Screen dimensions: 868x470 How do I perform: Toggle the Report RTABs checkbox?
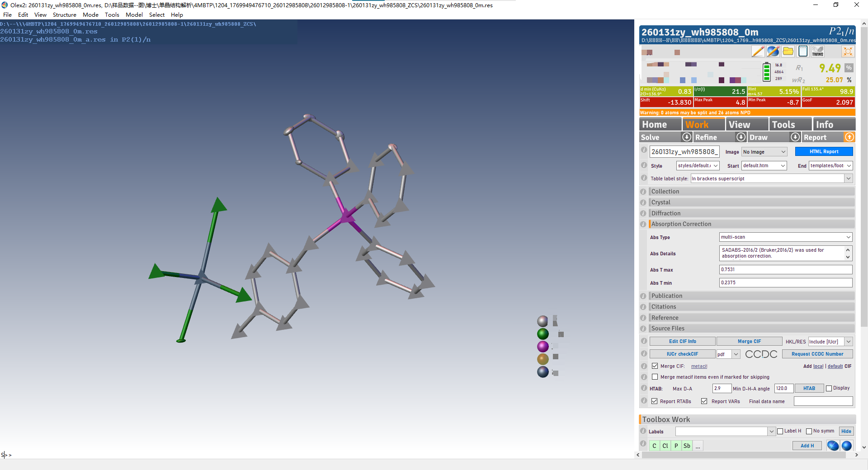(654, 401)
